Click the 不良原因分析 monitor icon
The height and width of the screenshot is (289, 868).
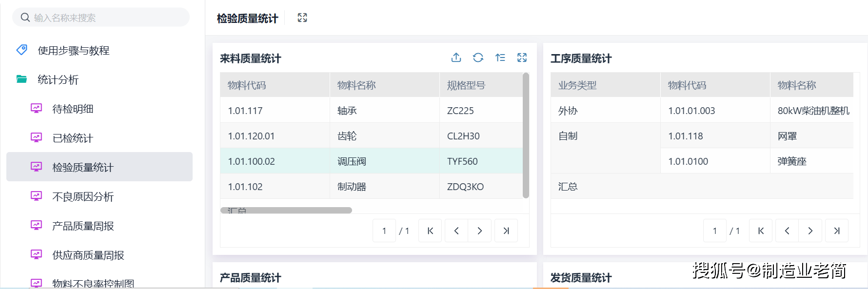tap(37, 196)
